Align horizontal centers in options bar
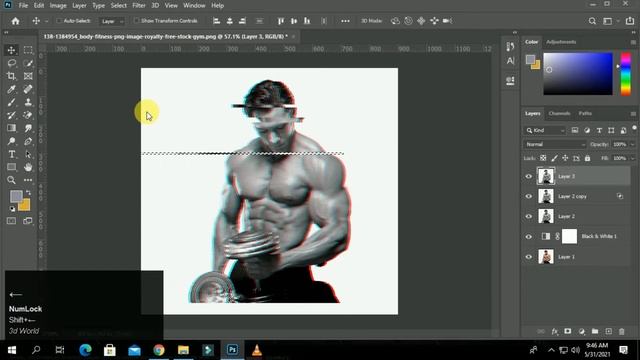The image size is (640, 360). point(230,21)
